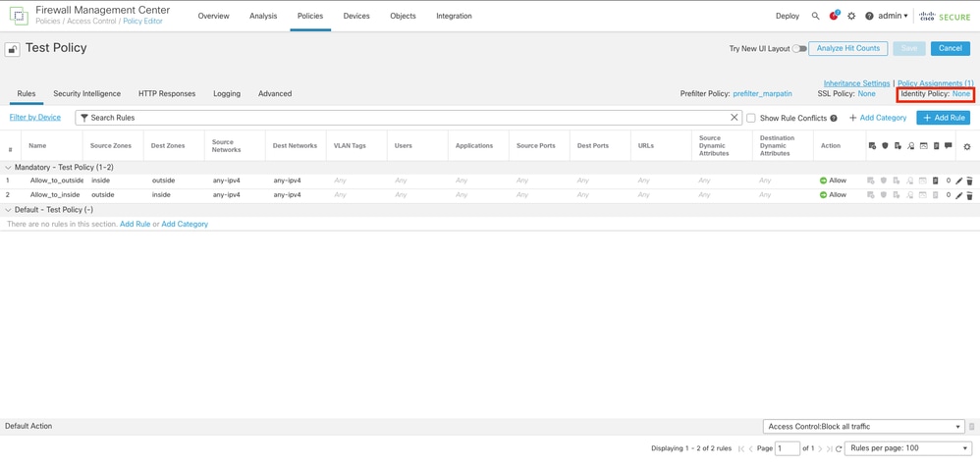The height and width of the screenshot is (467, 980).
Task: Open the Rules per page dropdown
Action: [x=907, y=447]
